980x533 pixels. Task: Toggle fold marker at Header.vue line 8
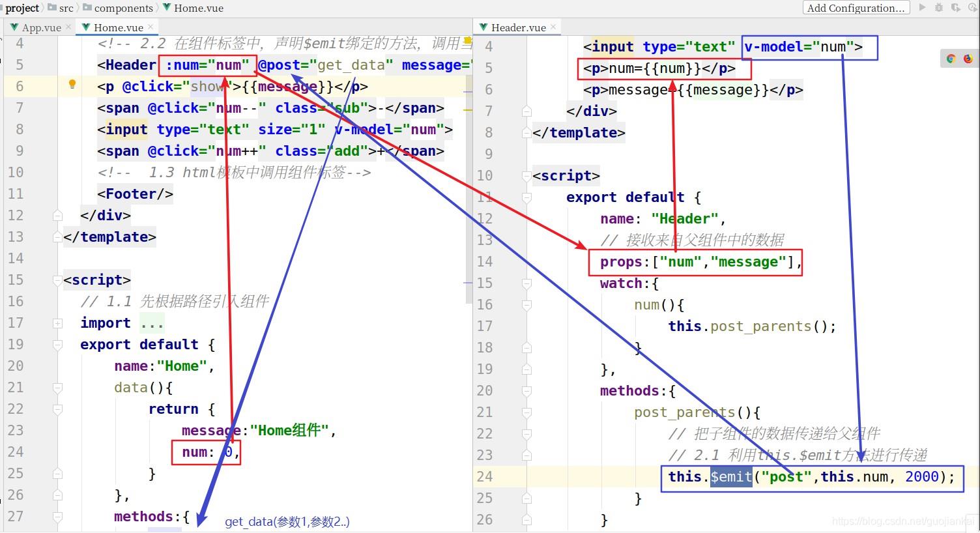(526, 133)
